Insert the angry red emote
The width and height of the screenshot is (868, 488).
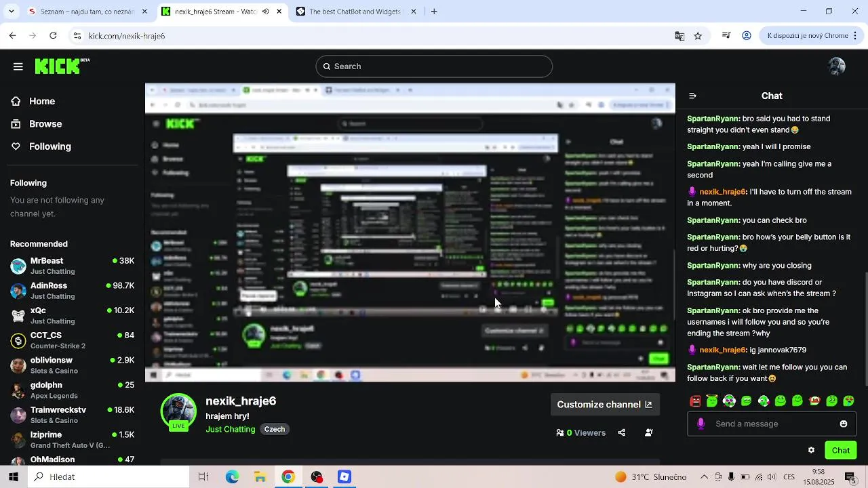coord(695,401)
